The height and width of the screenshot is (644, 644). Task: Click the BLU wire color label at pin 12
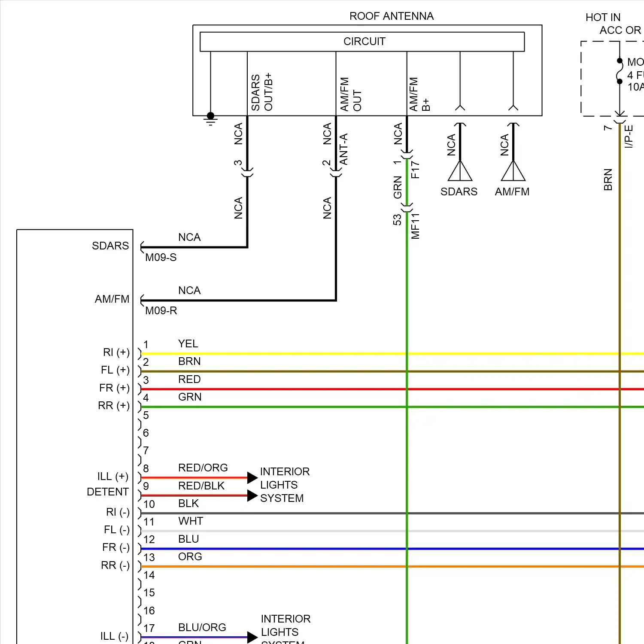(x=188, y=539)
